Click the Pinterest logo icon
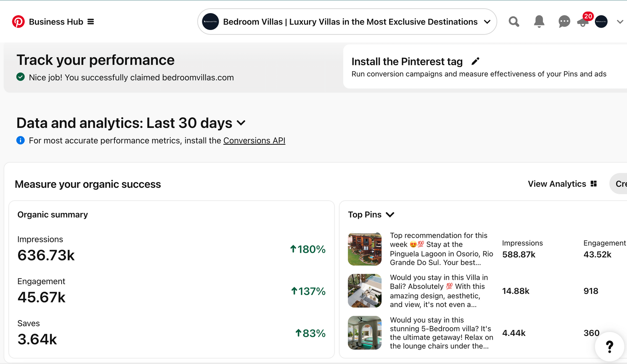 [x=18, y=22]
